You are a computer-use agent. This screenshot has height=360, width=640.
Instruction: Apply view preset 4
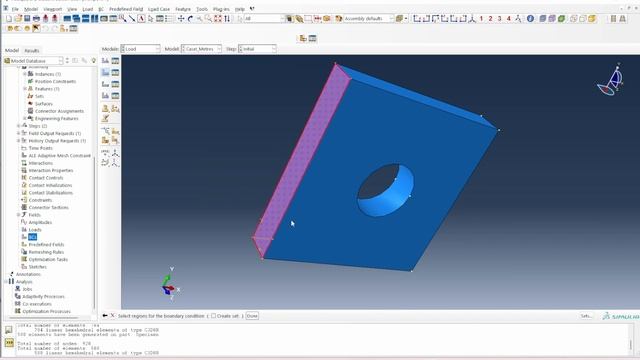click(x=509, y=18)
